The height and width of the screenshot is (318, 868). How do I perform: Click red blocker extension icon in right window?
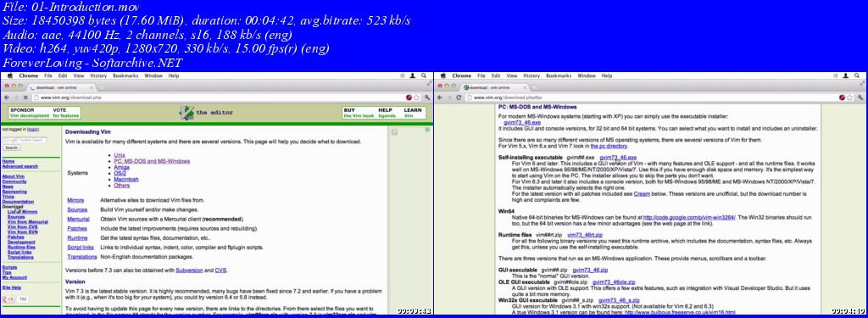coord(843,98)
